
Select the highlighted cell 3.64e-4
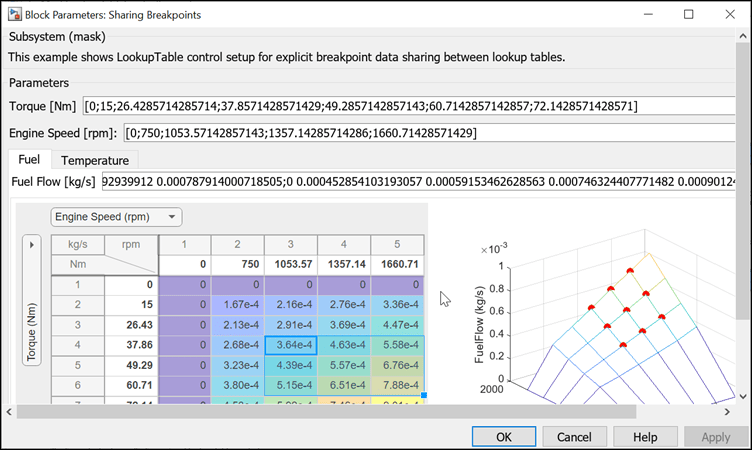(291, 345)
